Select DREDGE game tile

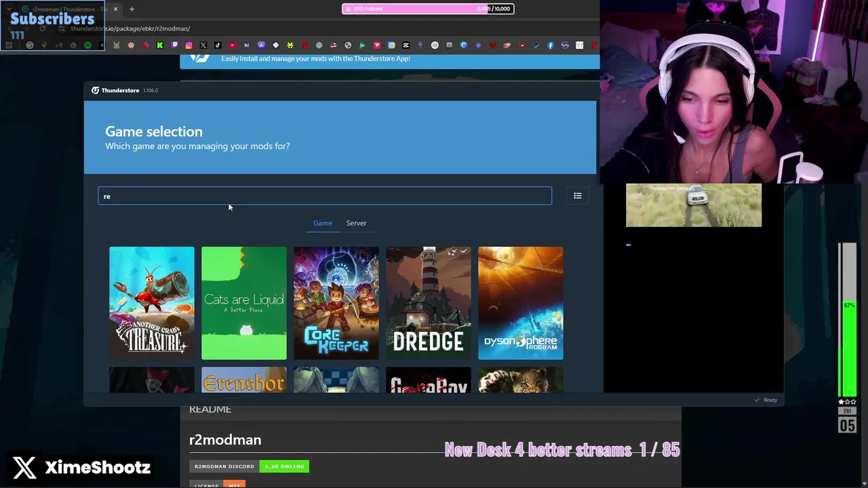(429, 303)
